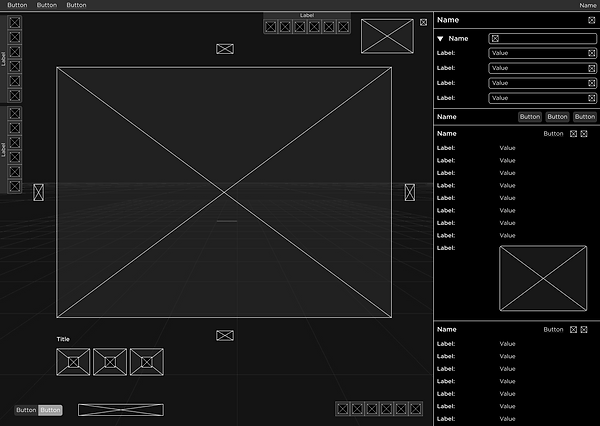The width and height of the screenshot is (600, 426).
Task: Select the first icon in the lower-left vertical toolbar
Action: coord(15,113)
